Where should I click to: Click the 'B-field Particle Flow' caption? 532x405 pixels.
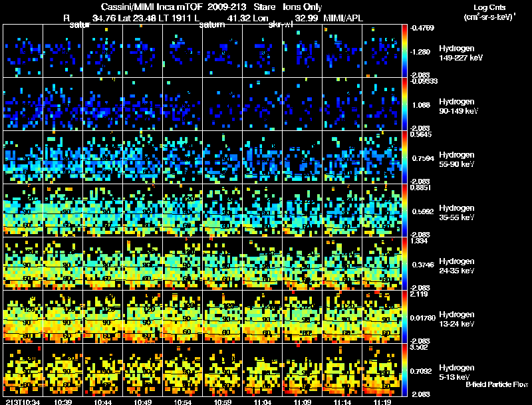point(497,384)
